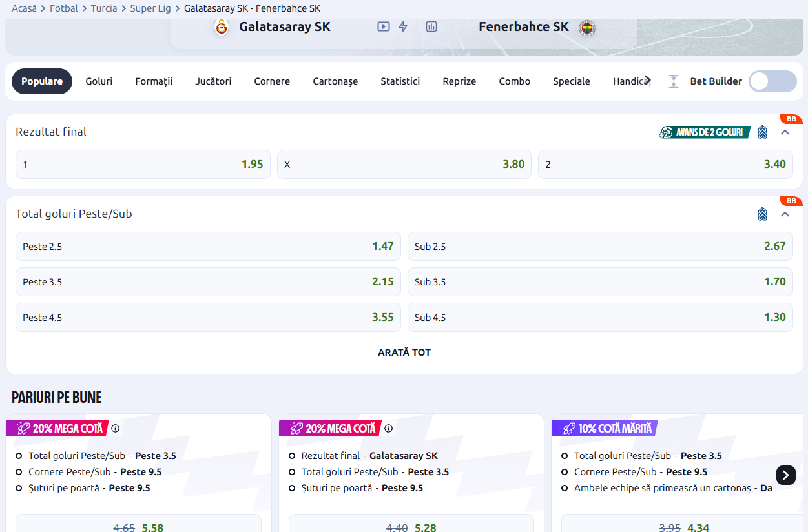The height and width of the screenshot is (532, 808).
Task: Click BB badge on Total goluri panel
Action: pyautogui.click(x=791, y=201)
